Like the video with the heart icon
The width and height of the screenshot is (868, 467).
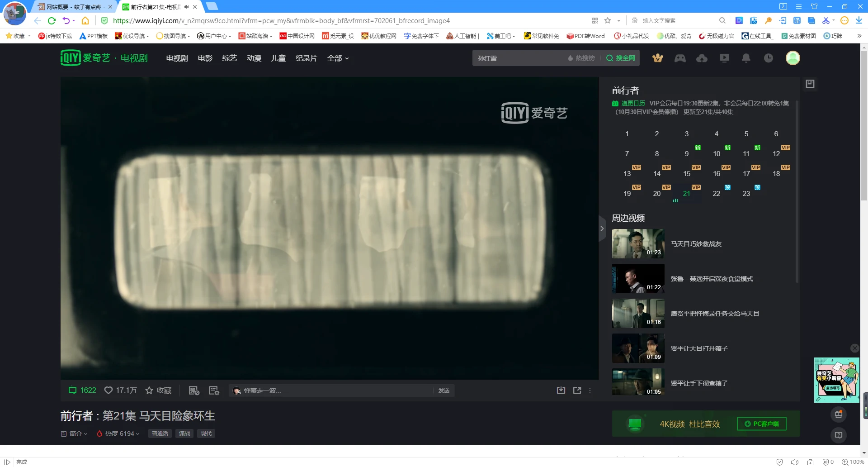[x=108, y=390]
